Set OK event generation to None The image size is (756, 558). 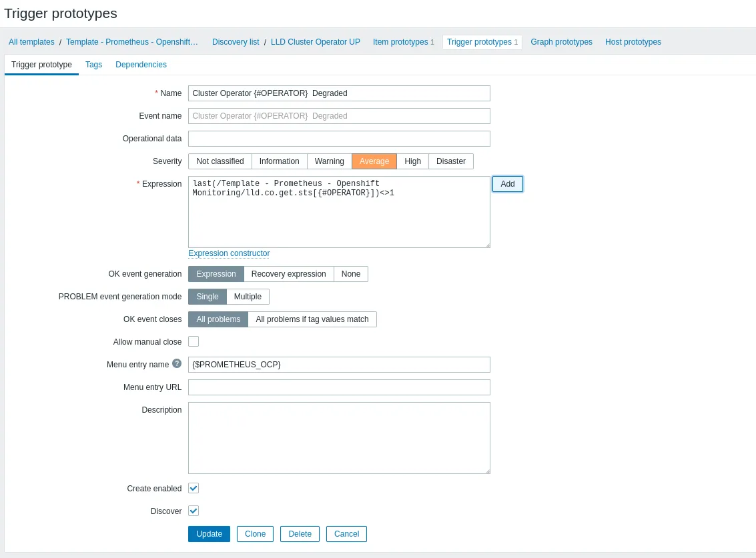pos(350,273)
